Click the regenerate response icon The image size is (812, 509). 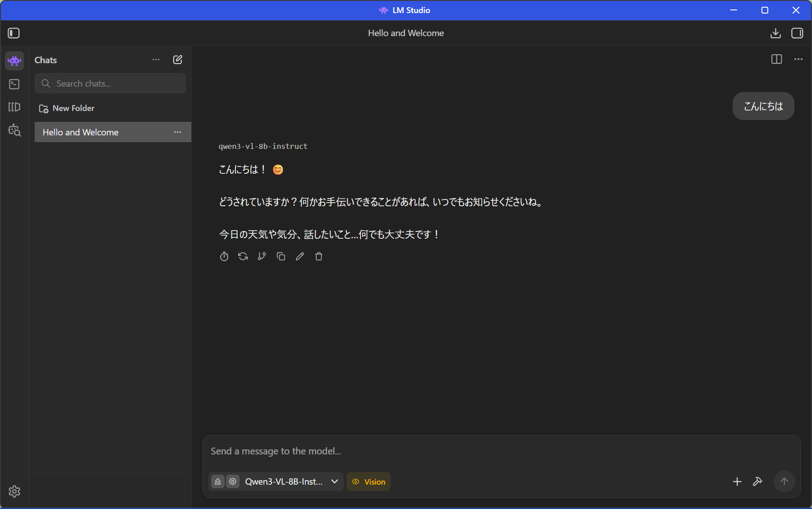[x=243, y=256]
